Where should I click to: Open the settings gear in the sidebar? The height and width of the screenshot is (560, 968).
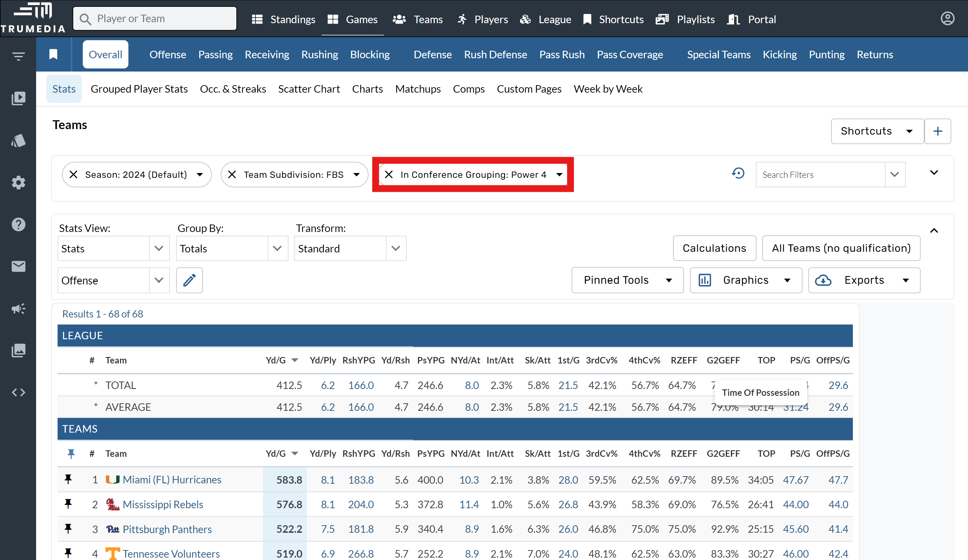coord(18,183)
